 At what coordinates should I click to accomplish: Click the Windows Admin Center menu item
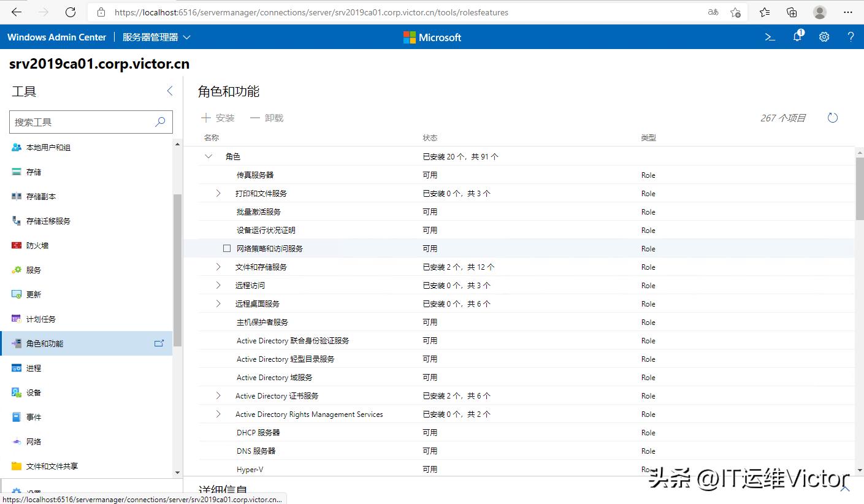click(x=56, y=37)
